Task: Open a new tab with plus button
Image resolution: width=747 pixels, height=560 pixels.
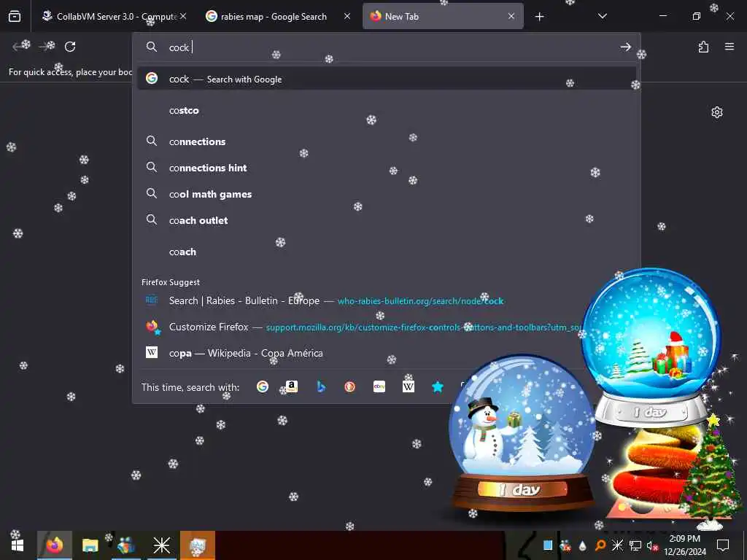Action: click(539, 17)
